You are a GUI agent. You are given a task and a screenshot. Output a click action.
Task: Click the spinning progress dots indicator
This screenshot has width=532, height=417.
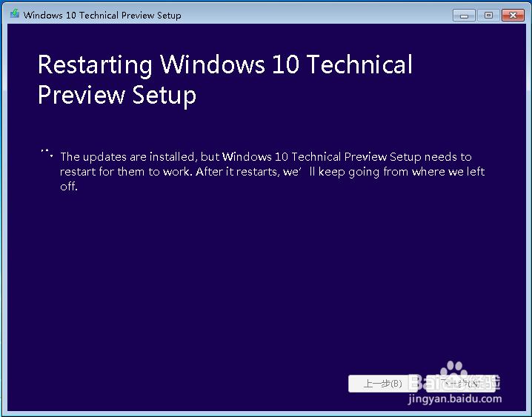click(47, 154)
